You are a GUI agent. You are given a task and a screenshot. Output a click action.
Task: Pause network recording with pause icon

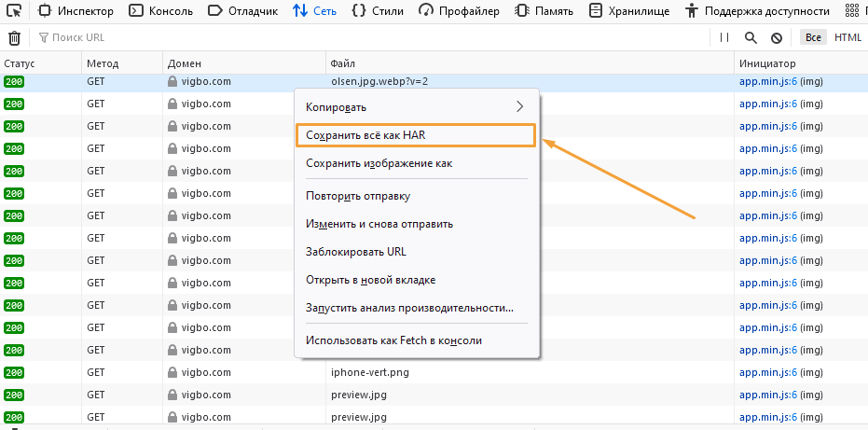click(x=724, y=37)
